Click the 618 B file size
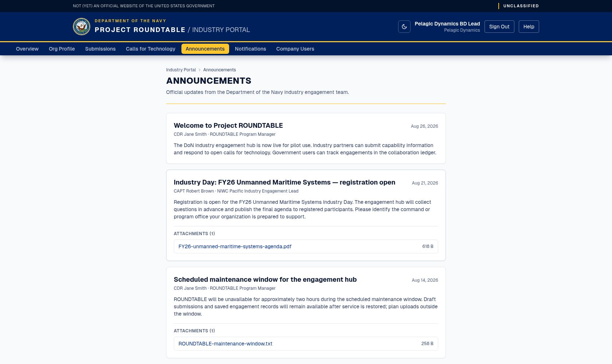 pyautogui.click(x=428, y=246)
